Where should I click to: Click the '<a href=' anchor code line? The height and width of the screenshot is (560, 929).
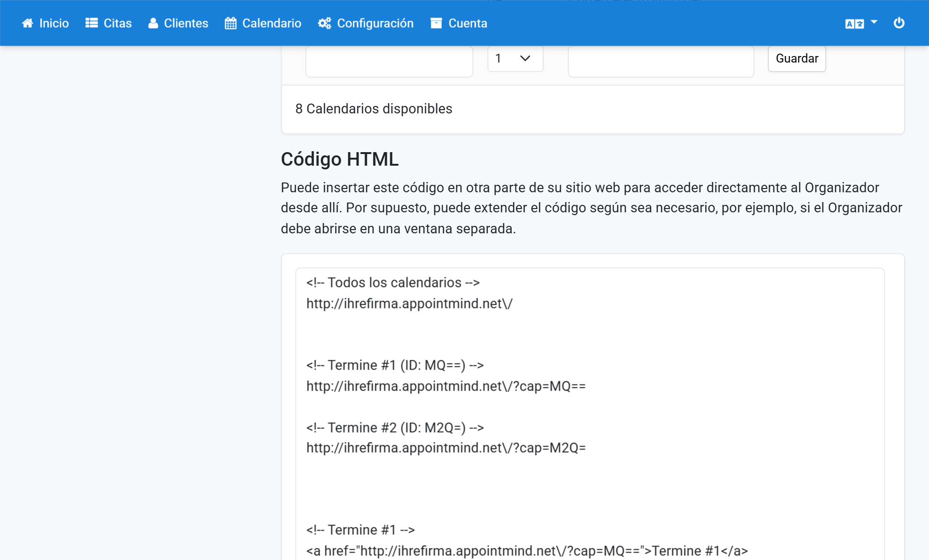(527, 551)
